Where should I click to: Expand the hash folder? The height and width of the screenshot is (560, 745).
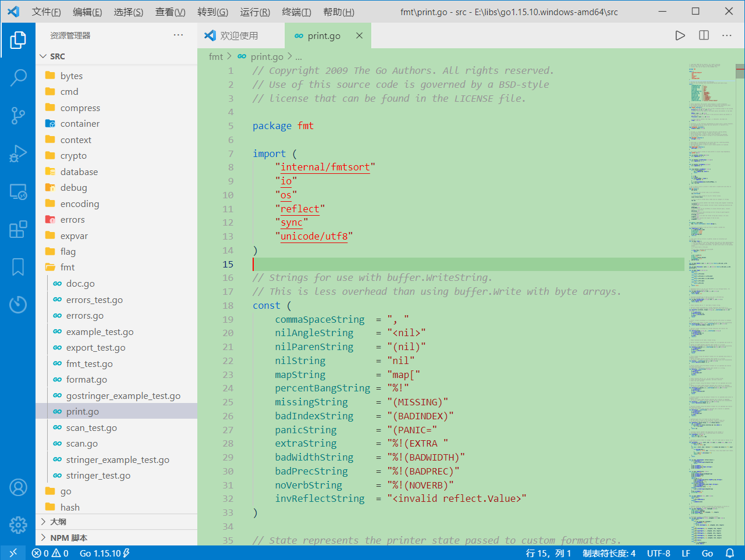116,507
